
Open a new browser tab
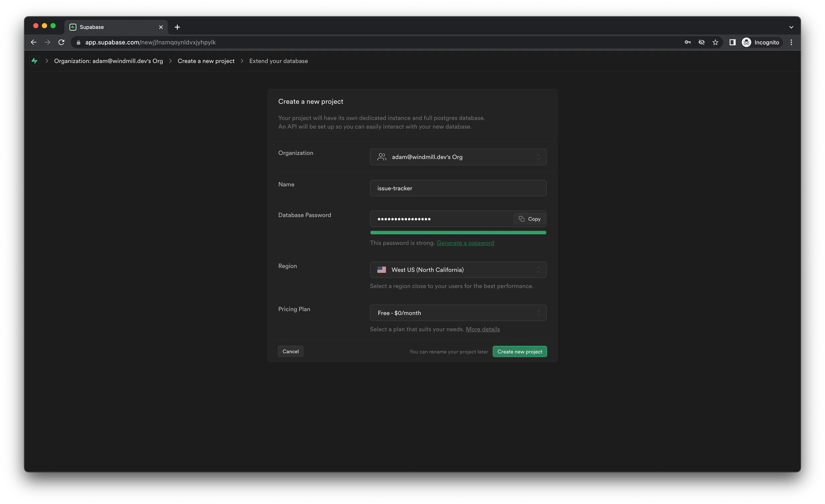click(177, 27)
